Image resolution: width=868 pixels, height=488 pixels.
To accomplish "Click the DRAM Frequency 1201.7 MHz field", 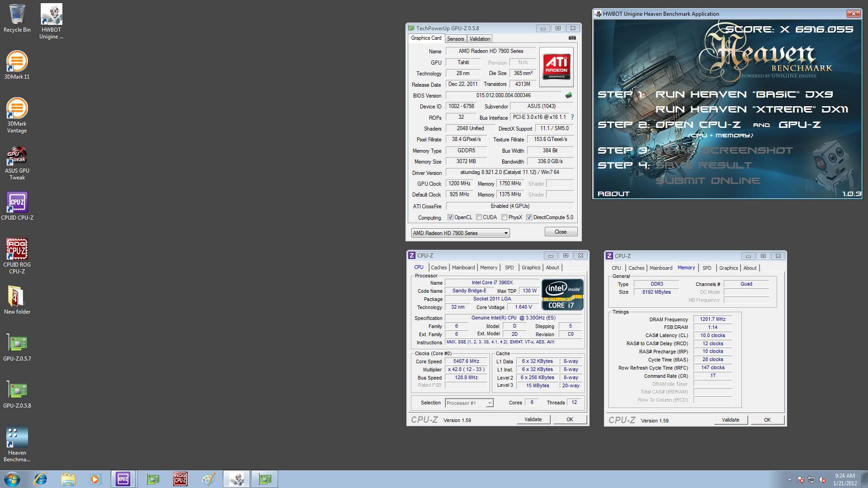I will 712,319.
